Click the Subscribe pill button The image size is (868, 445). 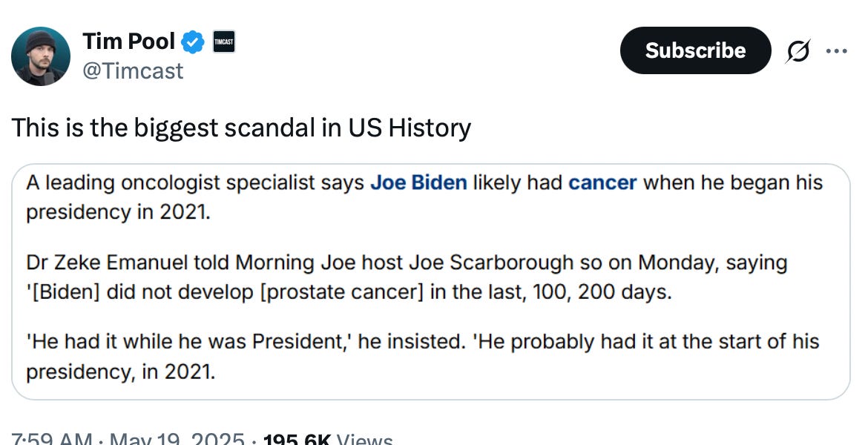(x=695, y=50)
